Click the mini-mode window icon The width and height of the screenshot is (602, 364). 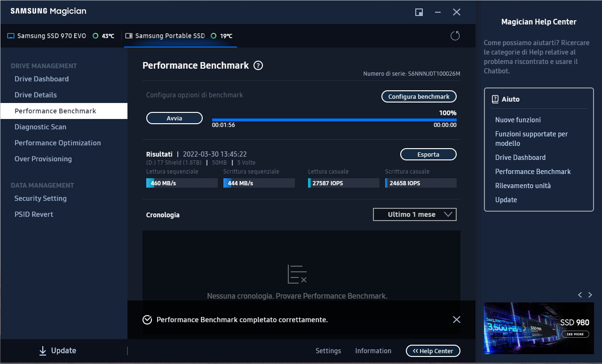[x=419, y=12]
